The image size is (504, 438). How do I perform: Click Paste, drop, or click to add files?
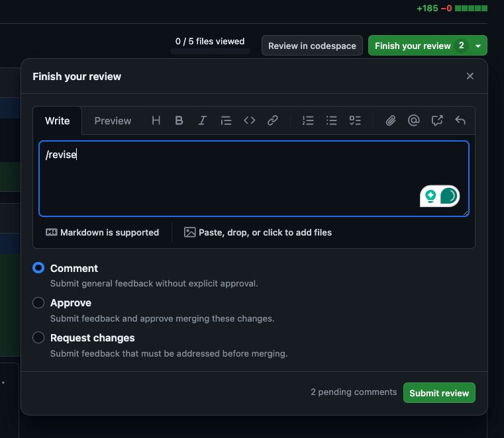[x=258, y=232]
